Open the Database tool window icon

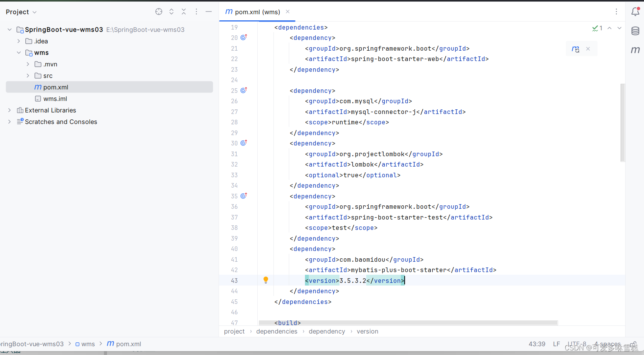636,31
